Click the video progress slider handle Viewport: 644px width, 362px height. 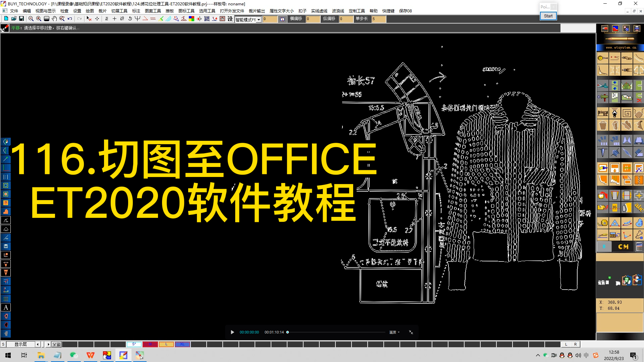pyautogui.click(x=287, y=332)
